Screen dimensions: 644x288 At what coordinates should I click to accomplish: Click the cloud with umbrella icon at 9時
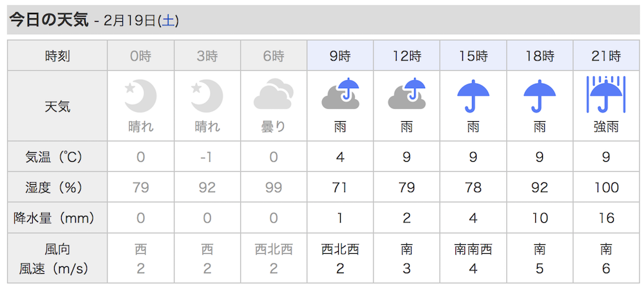(x=340, y=93)
